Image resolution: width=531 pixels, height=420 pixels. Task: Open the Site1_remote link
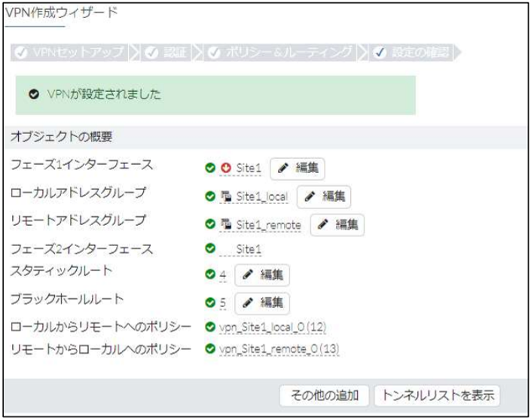pyautogui.click(x=269, y=225)
